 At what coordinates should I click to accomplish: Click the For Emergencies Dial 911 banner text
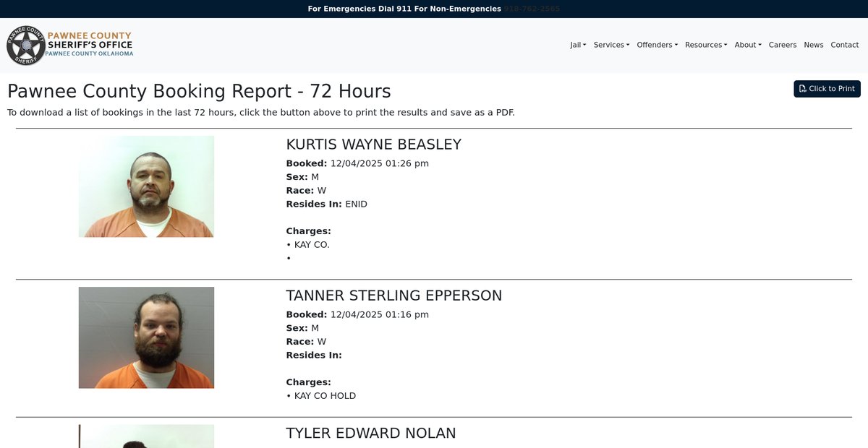[x=404, y=9]
